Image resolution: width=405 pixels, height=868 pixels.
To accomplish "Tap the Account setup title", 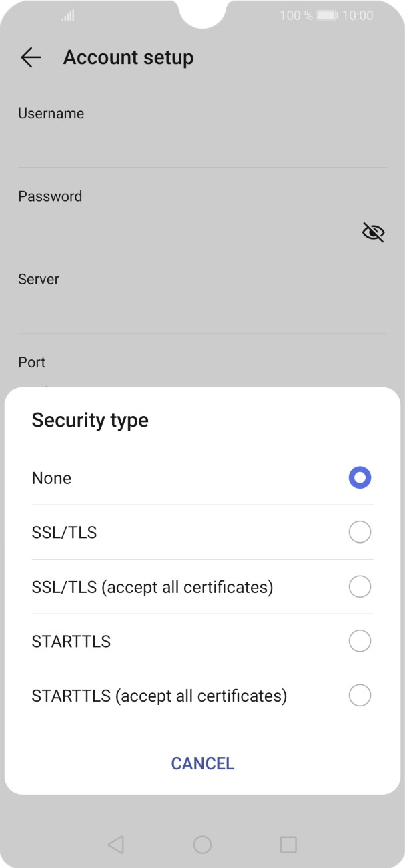I will [128, 58].
